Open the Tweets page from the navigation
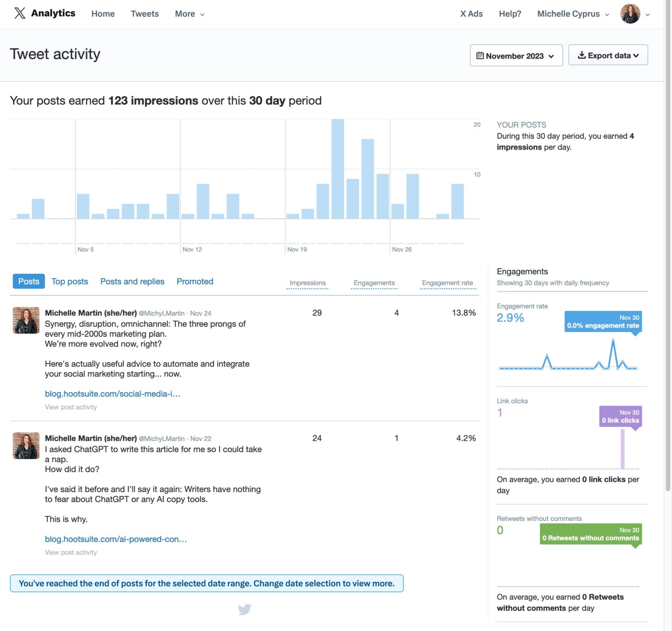This screenshot has height=631, width=672. coord(144,14)
